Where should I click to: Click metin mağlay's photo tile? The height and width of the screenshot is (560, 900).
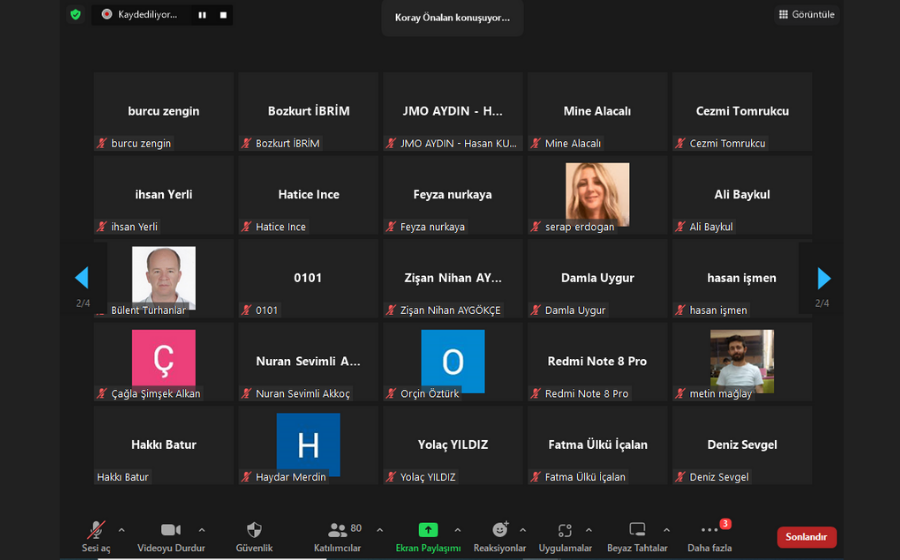pyautogui.click(x=742, y=361)
